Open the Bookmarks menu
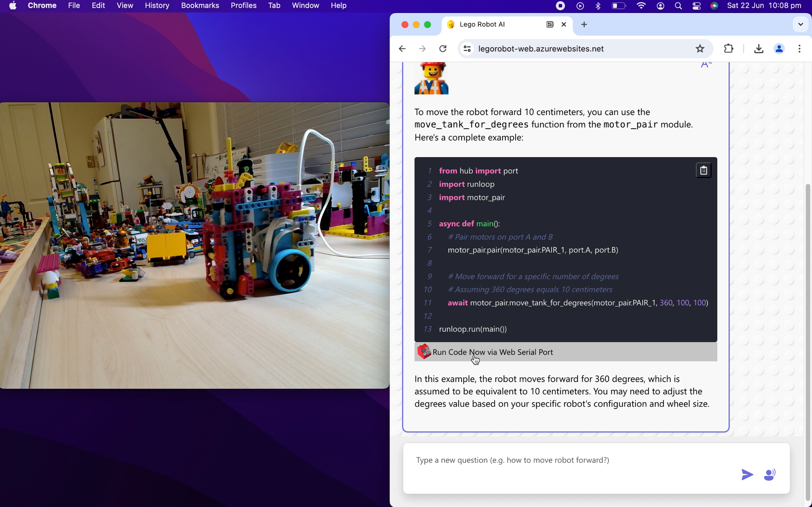 (200, 6)
